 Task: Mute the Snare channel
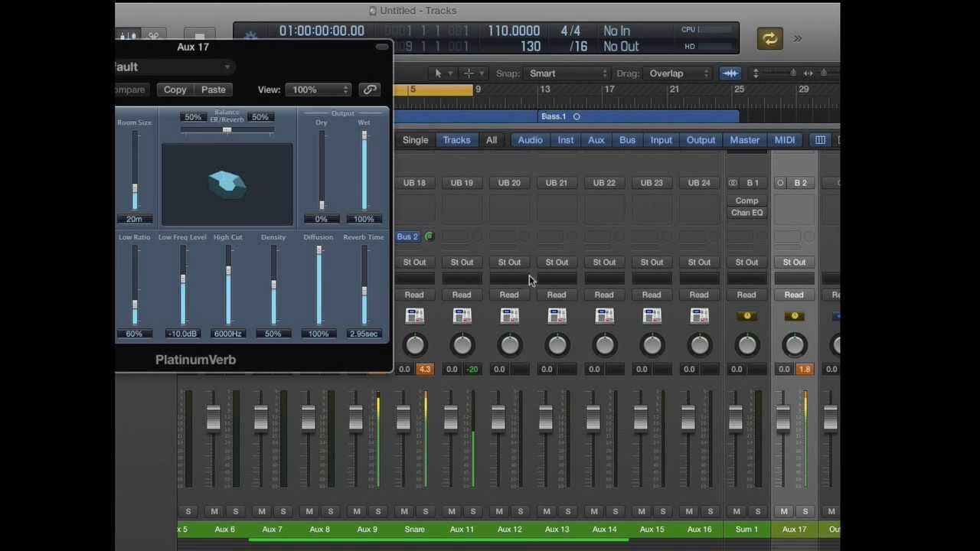tap(404, 511)
